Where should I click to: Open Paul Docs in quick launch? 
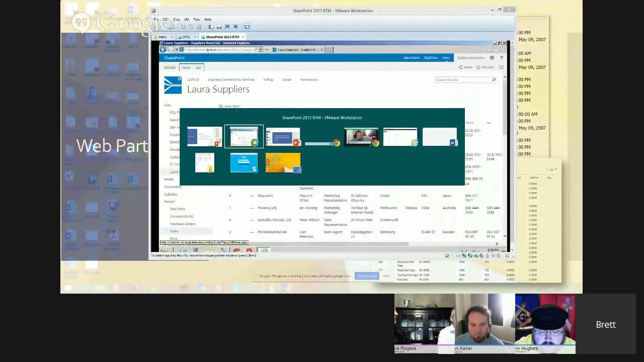(177, 209)
